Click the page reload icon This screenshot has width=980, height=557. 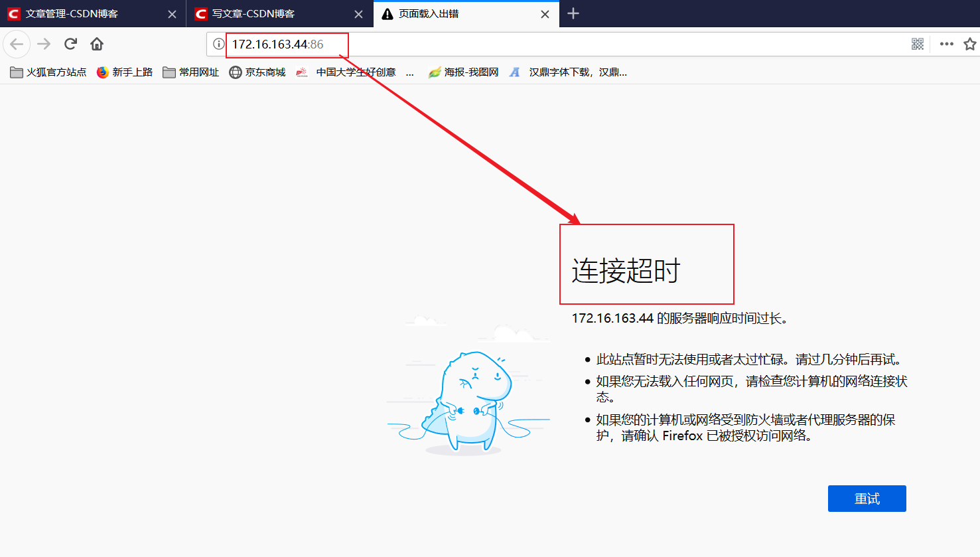[70, 44]
